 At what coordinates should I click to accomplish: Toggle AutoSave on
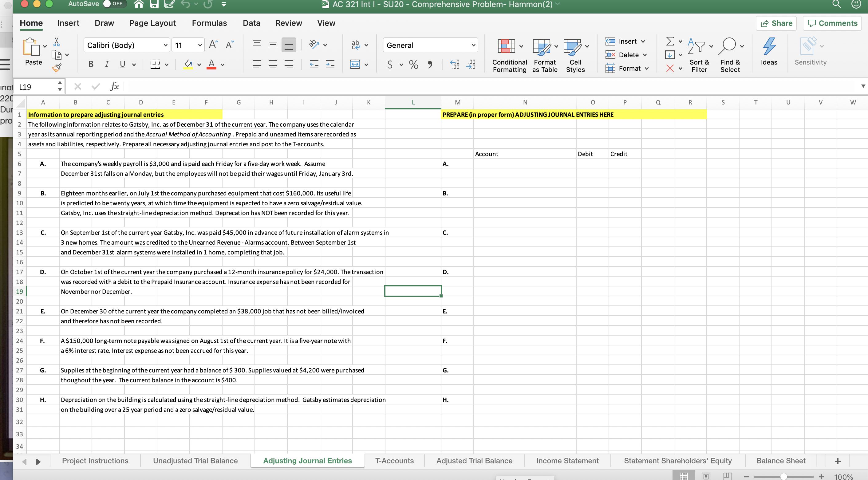[107, 4]
